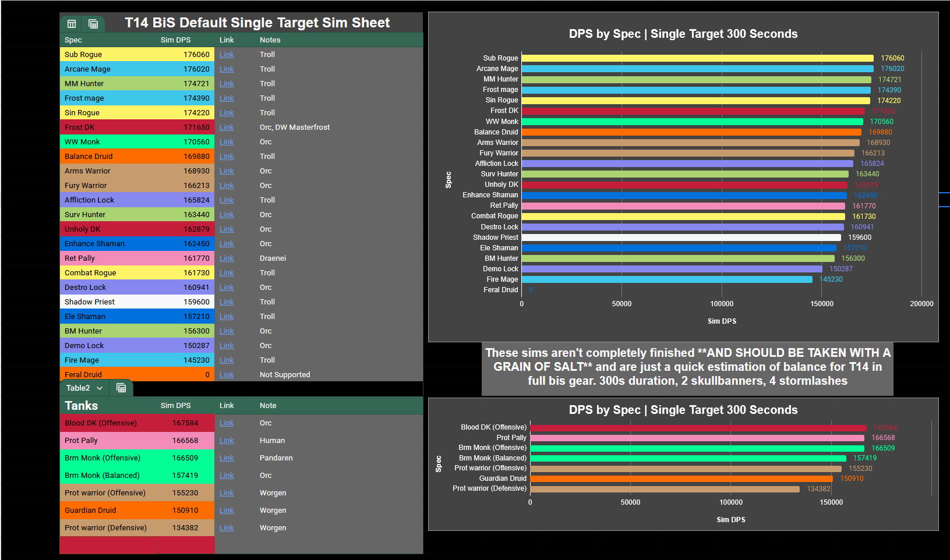
Task: Open the Link for Frost DK
Action: (227, 127)
